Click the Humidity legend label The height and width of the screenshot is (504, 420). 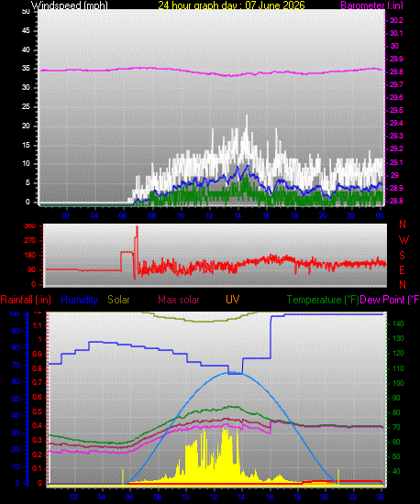(x=79, y=300)
